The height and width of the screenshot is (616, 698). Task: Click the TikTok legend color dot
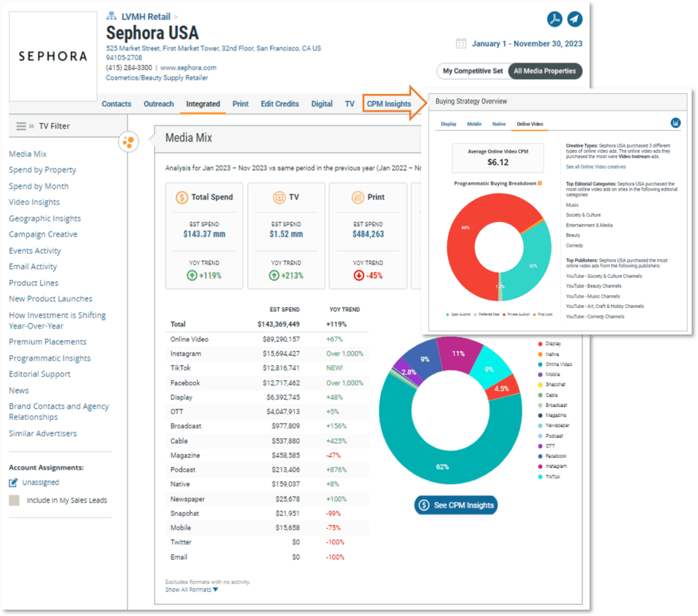pyautogui.click(x=540, y=477)
